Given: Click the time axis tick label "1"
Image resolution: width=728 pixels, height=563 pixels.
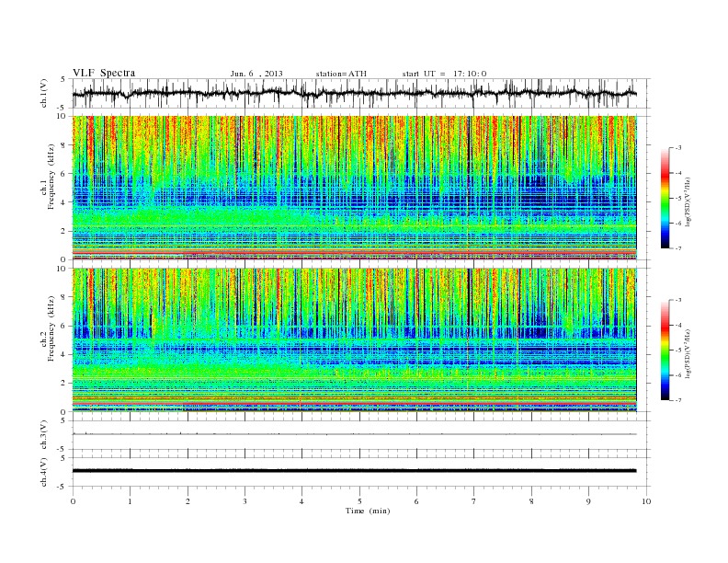Looking at the screenshot, I should coord(130,501).
